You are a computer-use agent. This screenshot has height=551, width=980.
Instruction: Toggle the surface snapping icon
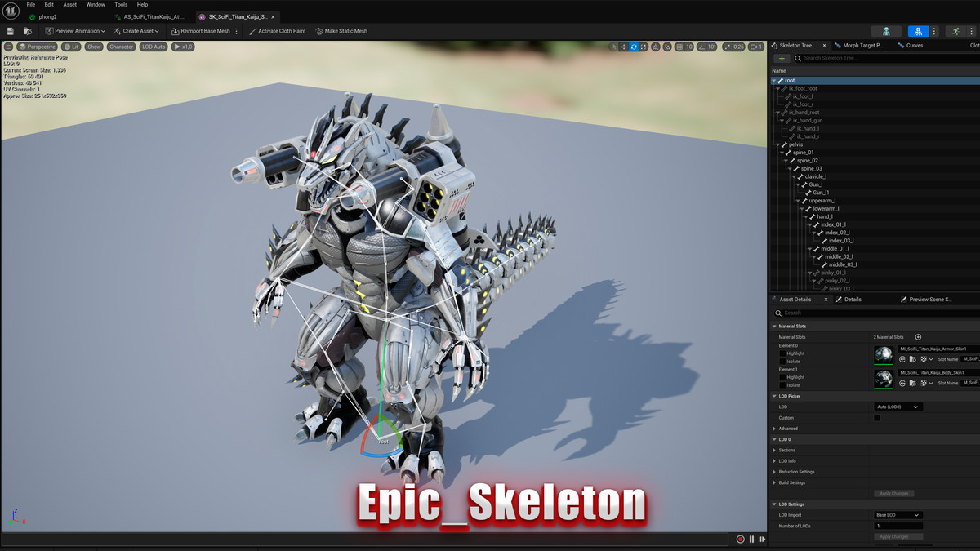[668, 47]
